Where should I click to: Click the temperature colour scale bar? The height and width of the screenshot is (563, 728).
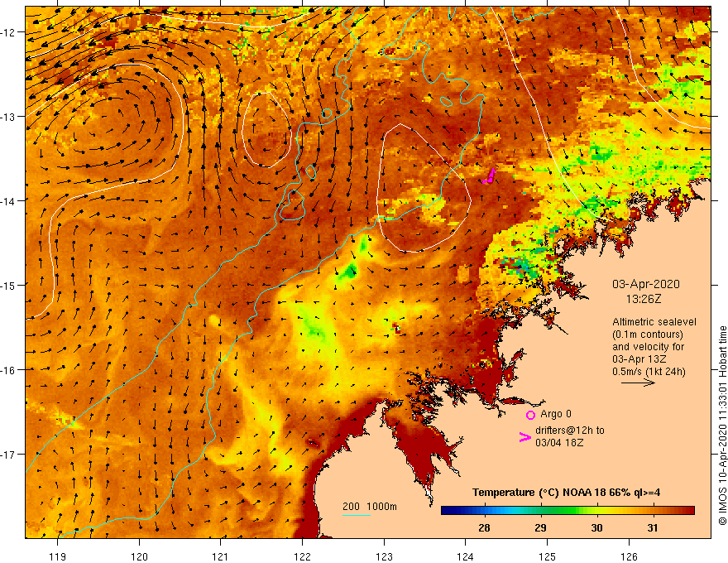pos(568,511)
